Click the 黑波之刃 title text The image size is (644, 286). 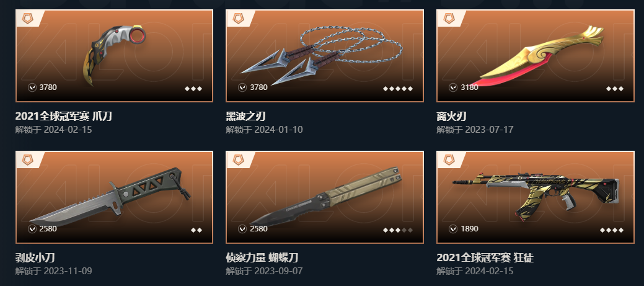(x=245, y=116)
